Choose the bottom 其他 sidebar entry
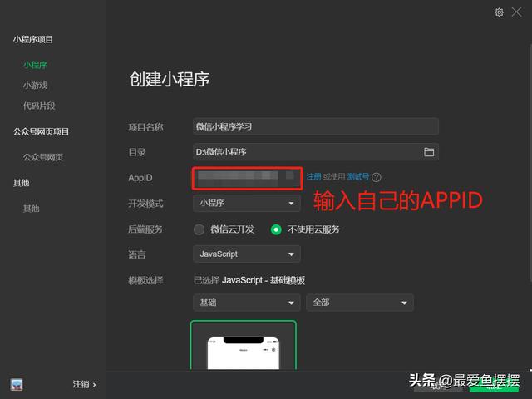The image size is (532, 399). click(x=32, y=209)
